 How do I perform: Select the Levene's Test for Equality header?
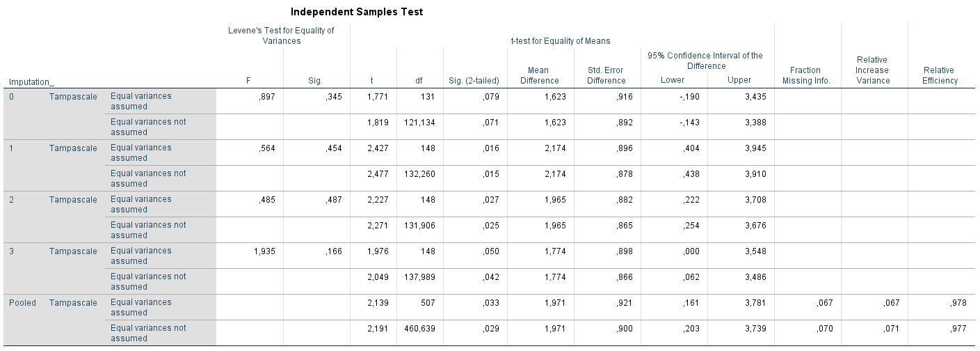pyautogui.click(x=282, y=36)
